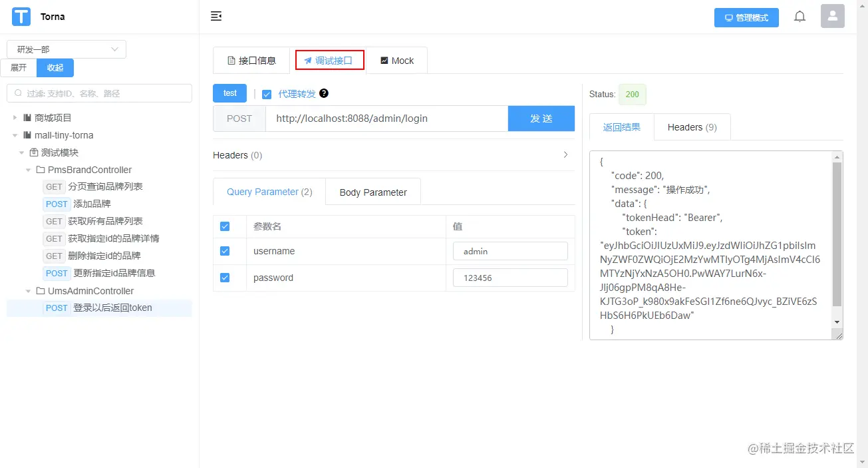Screen dimensions: 868x468
Task: Click GET badge of 分页查询品牌列表
Action: (54, 187)
